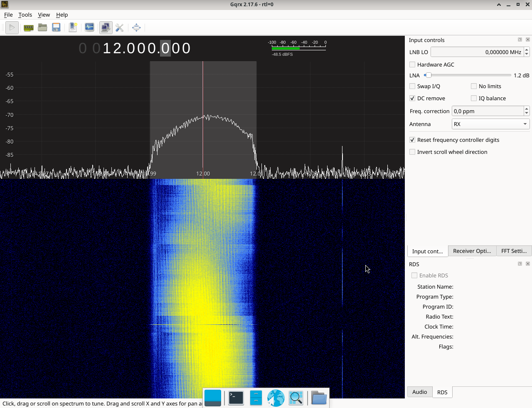The height and width of the screenshot is (408, 532).
Task: Toggle the remote control computers icon
Action: (106, 28)
